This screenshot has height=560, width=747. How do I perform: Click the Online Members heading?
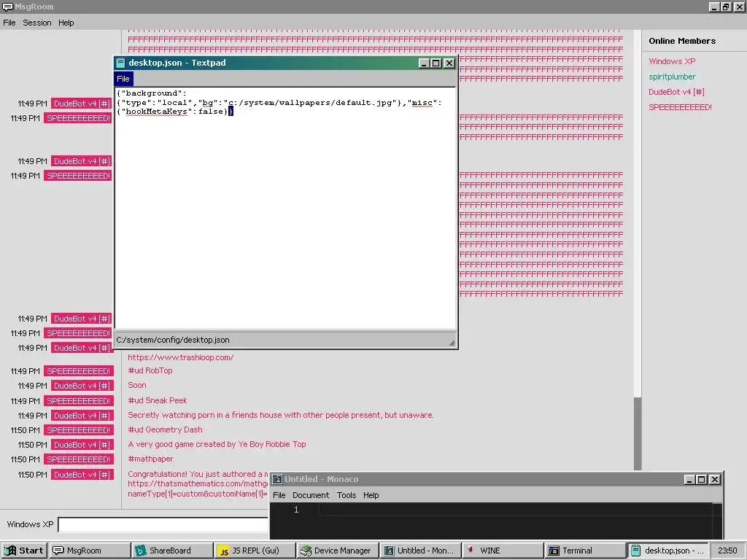click(x=682, y=41)
